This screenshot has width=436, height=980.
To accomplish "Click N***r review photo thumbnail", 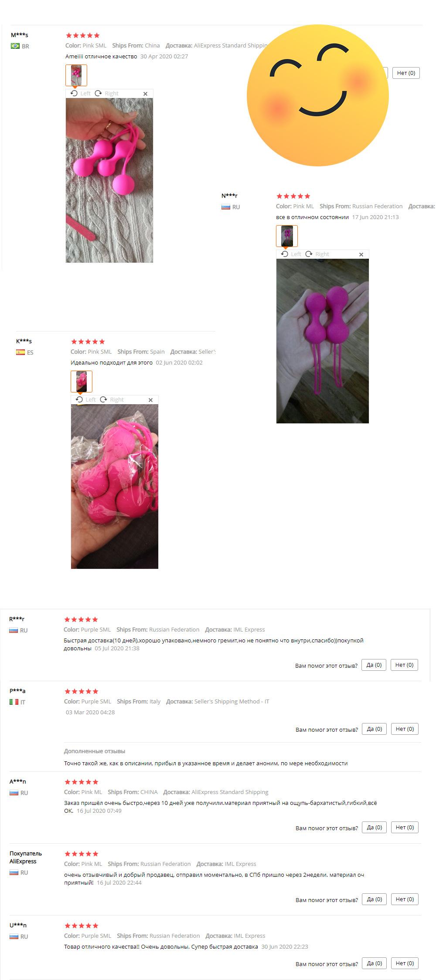I will 287,236.
